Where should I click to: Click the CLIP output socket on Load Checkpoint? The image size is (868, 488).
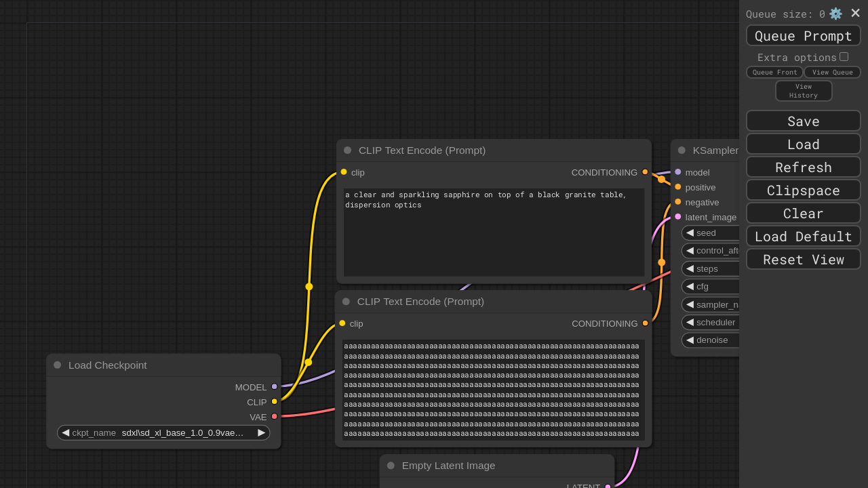275,402
